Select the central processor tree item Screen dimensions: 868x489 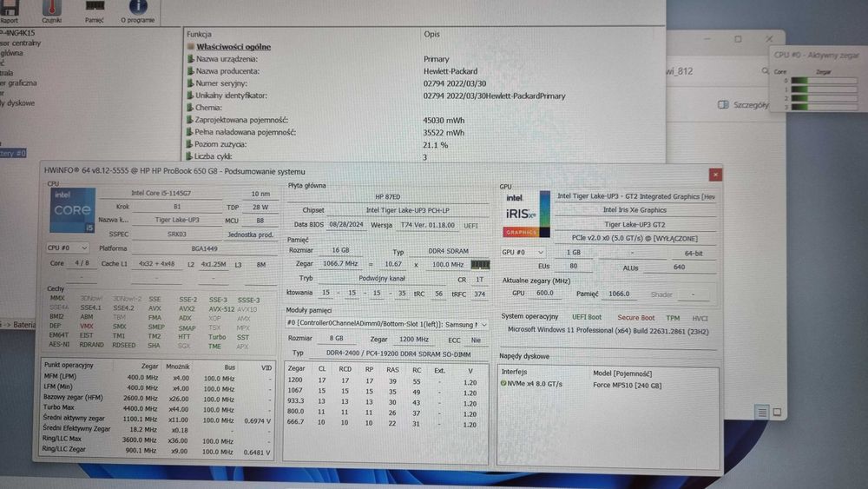(x=21, y=43)
